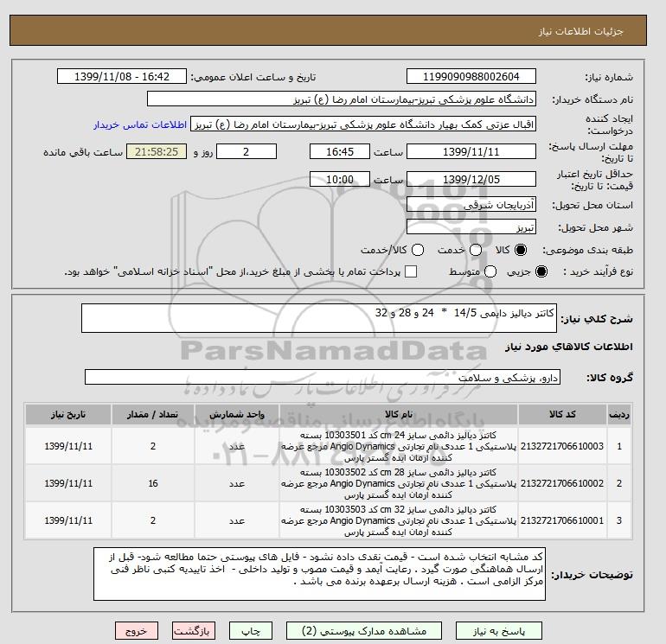Select the کالا radio button
666x644 pixels.
521,250
